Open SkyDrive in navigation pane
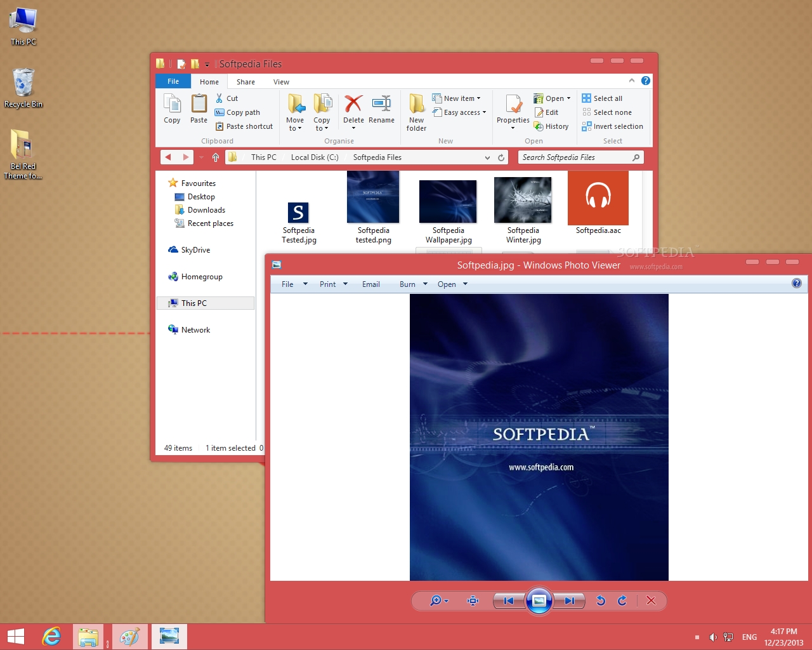This screenshot has height=650, width=812. coord(189,250)
